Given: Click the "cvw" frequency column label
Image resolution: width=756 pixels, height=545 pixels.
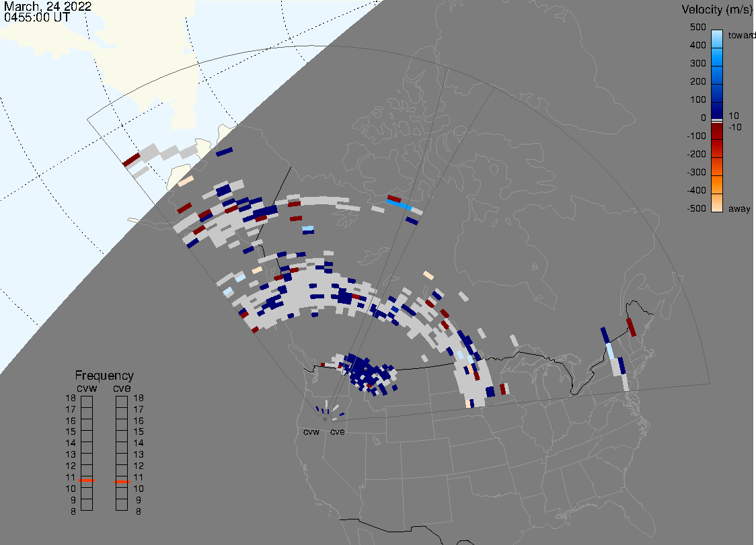Looking at the screenshot, I should 87,388.
